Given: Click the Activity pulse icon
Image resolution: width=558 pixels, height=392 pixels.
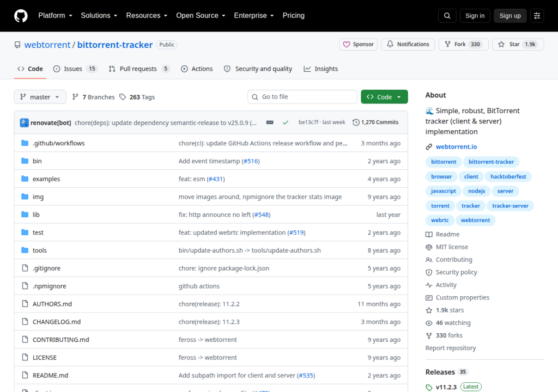Looking at the screenshot, I should tap(429, 285).
